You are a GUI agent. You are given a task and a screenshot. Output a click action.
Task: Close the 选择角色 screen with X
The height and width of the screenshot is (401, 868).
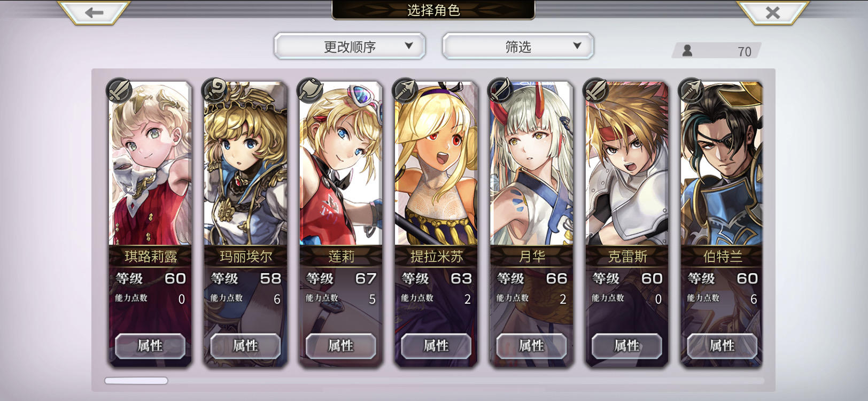[x=772, y=12]
